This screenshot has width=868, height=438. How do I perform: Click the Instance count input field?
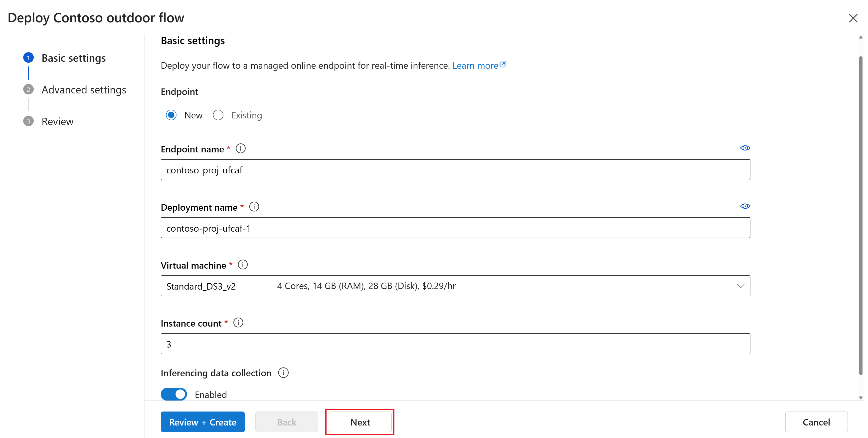455,344
